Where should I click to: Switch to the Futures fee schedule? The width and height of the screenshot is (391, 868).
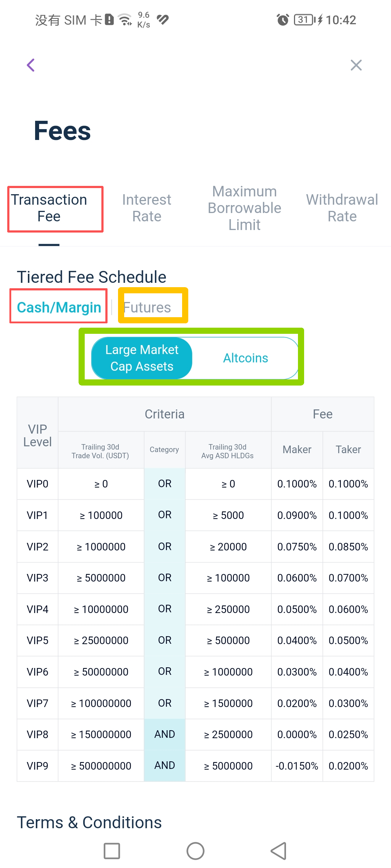[147, 307]
